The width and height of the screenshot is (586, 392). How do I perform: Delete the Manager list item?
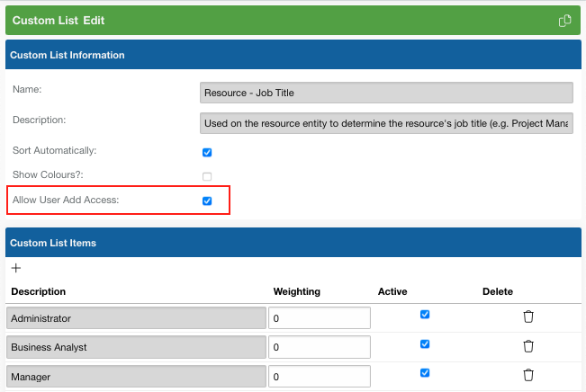click(528, 375)
